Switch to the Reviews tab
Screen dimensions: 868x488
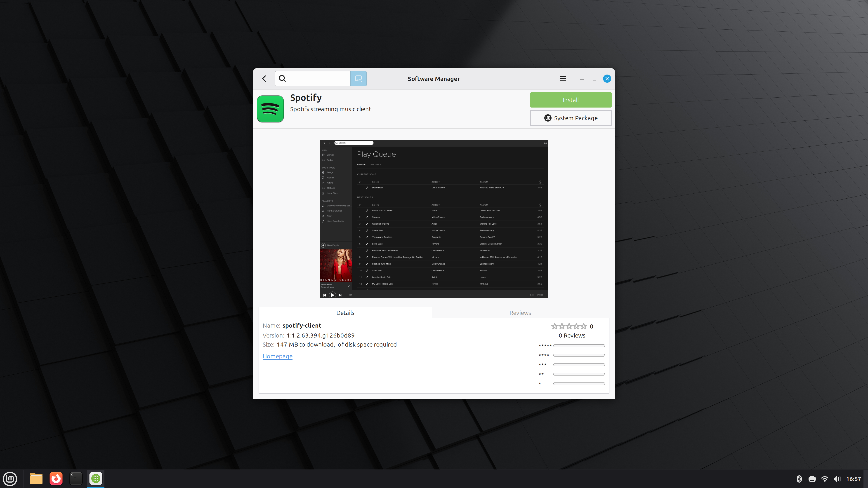(520, 312)
